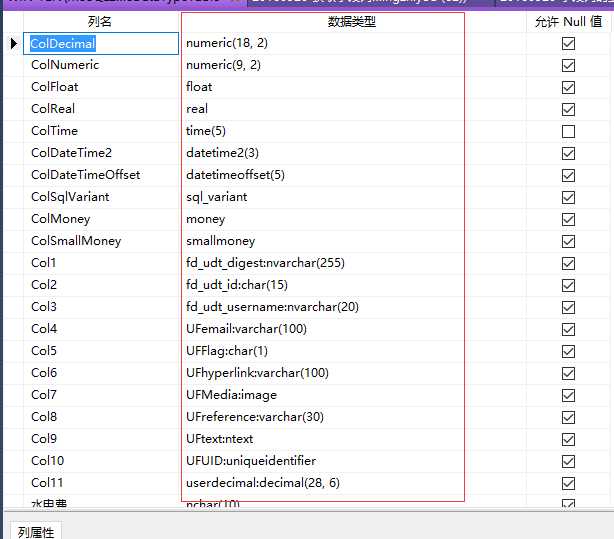Click the 列名 column header
Image resolution: width=614 pixels, height=539 pixels.
[100, 22]
